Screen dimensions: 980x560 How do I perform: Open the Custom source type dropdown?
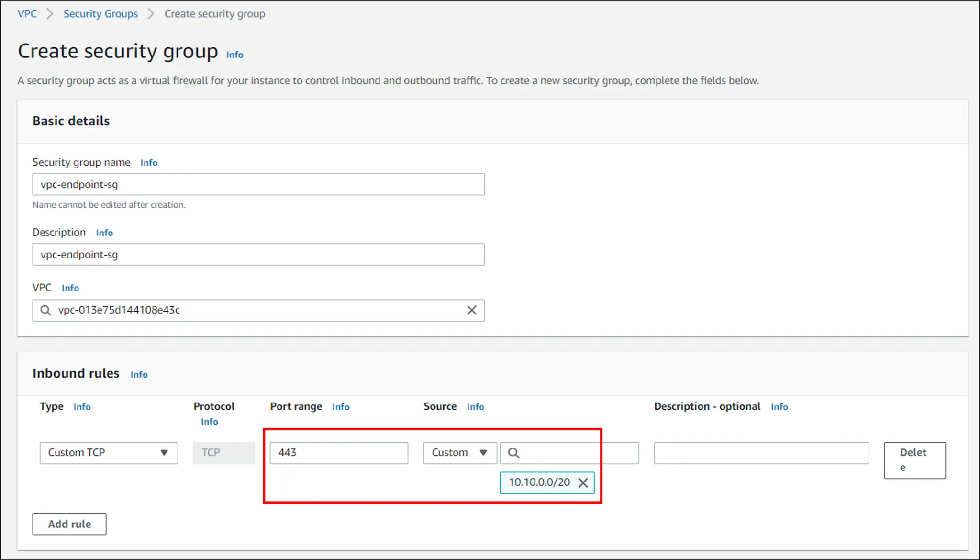point(459,453)
